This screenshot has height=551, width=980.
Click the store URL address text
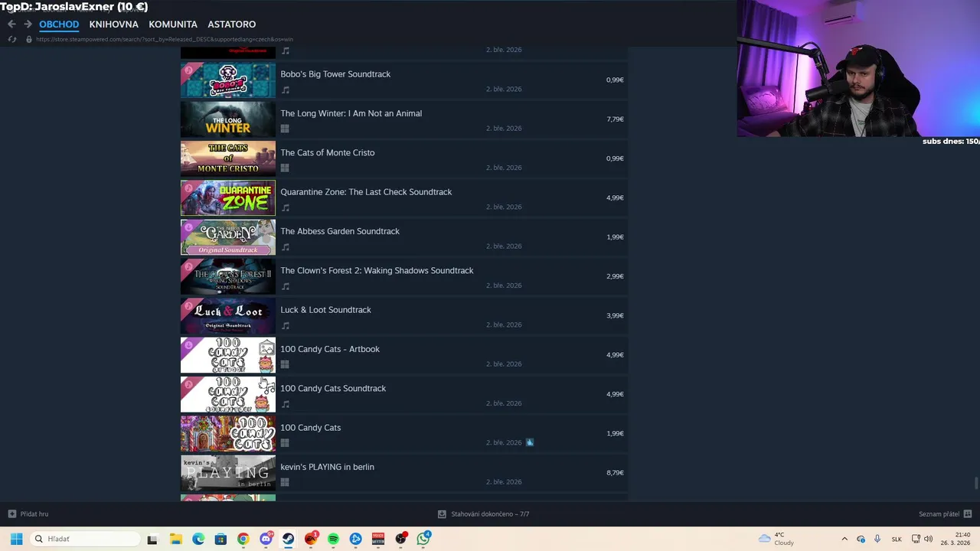tap(165, 39)
